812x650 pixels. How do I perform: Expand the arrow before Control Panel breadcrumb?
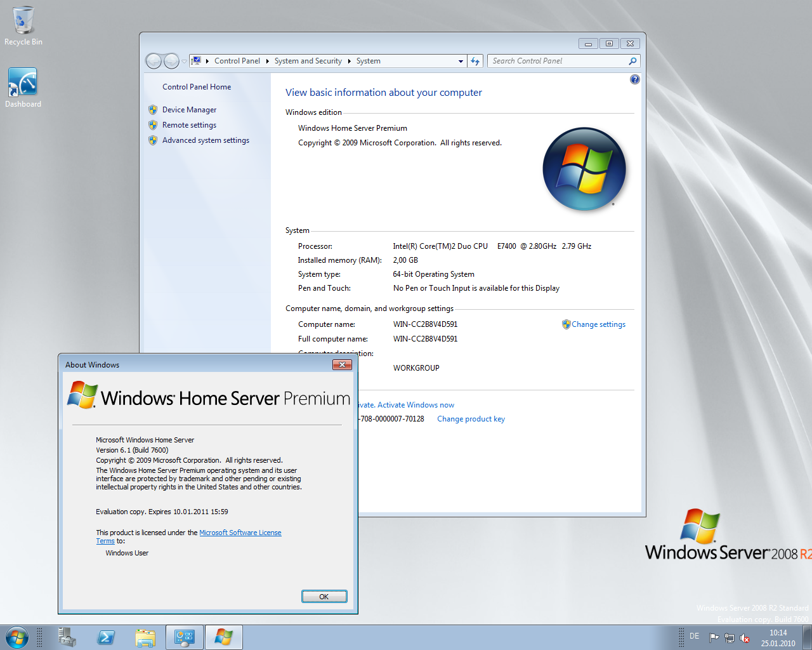tap(207, 61)
